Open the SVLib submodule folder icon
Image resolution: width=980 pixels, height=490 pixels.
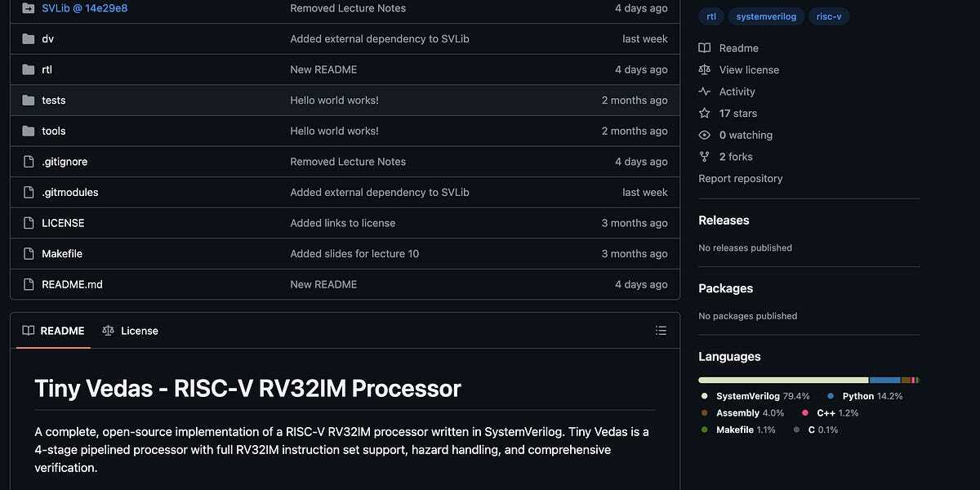29,8
